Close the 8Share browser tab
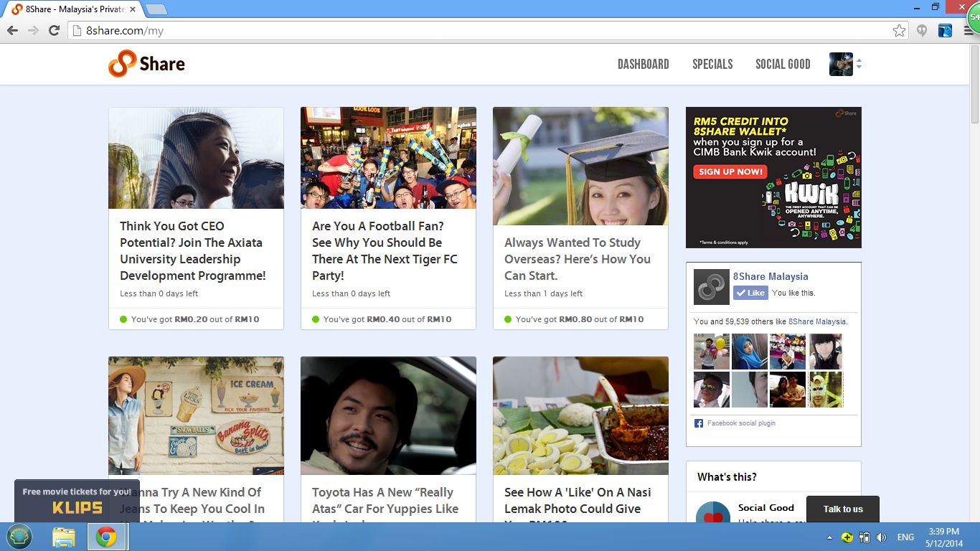This screenshot has height=551, width=980. (133, 9)
